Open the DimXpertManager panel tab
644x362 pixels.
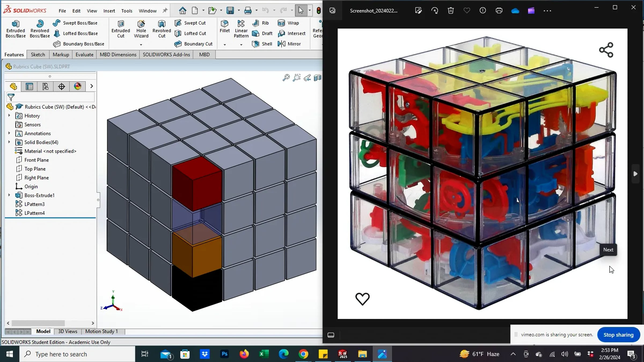(x=61, y=86)
